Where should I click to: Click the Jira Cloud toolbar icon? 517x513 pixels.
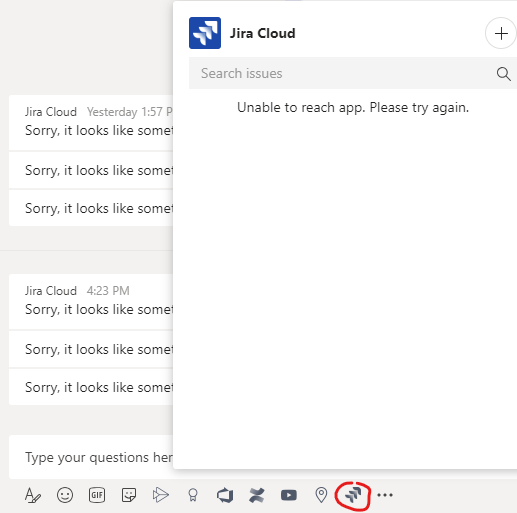[x=353, y=495]
